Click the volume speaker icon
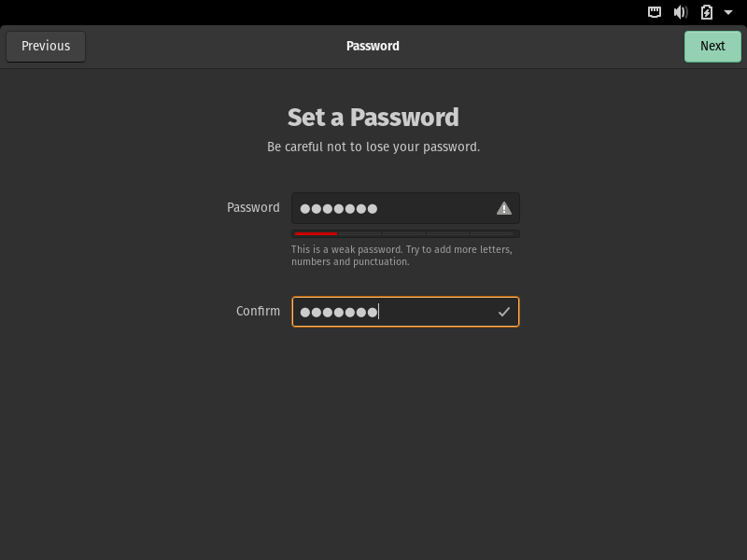This screenshot has height=560, width=747. pos(681,12)
